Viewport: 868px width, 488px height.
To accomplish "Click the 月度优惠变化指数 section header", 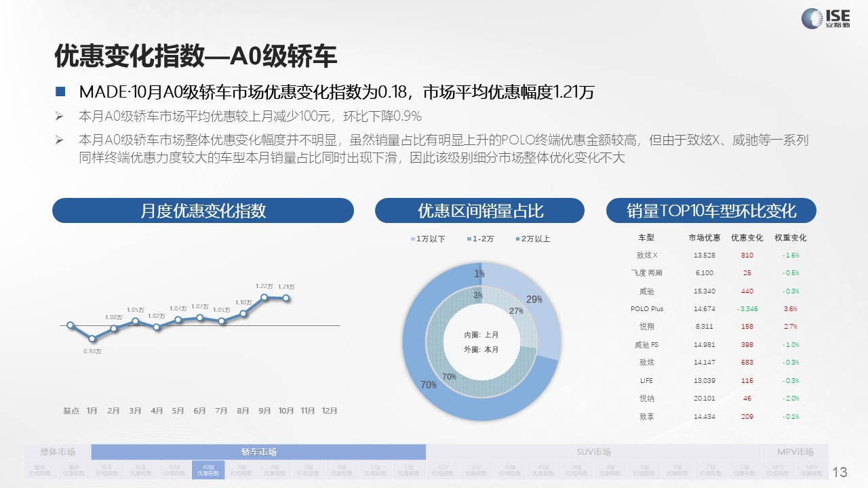I will 203,211.
